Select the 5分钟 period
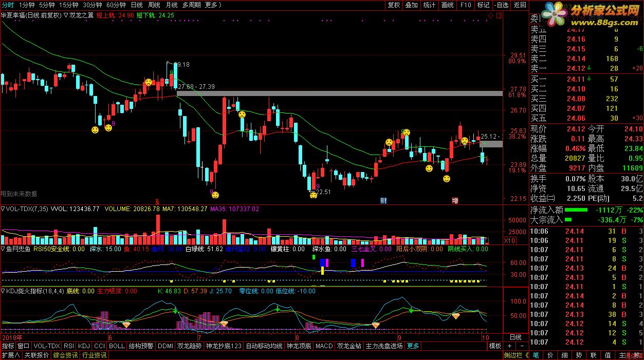 [x=47, y=5]
